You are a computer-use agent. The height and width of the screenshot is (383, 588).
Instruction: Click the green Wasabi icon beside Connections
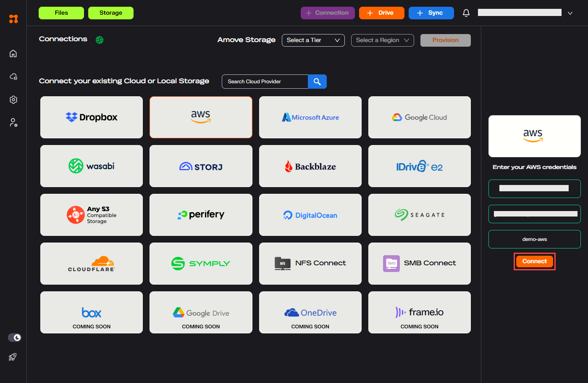click(x=100, y=40)
